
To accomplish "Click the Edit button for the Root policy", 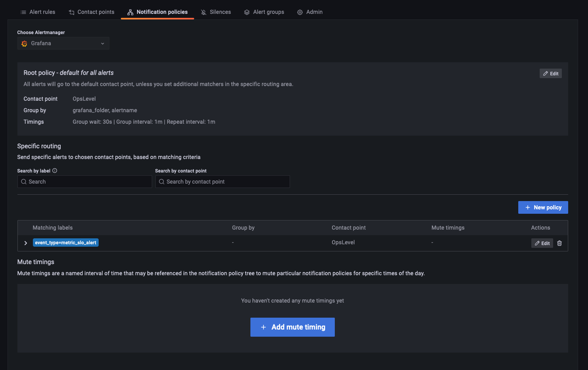I will (550, 73).
